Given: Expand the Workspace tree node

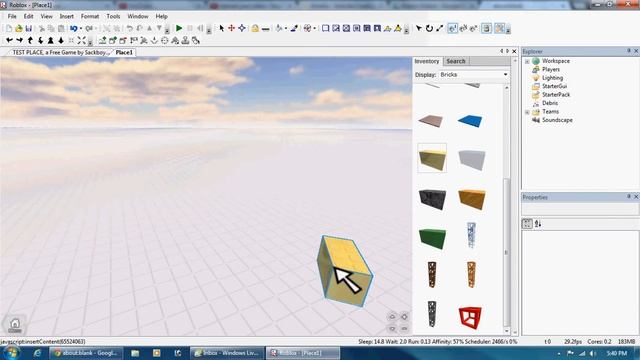Looking at the screenshot, I should (x=527, y=61).
